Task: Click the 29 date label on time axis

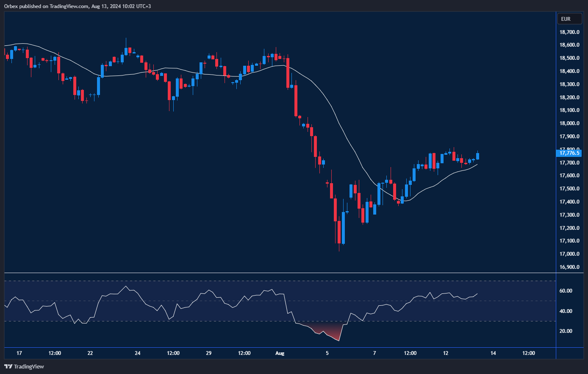Action: tap(208, 353)
